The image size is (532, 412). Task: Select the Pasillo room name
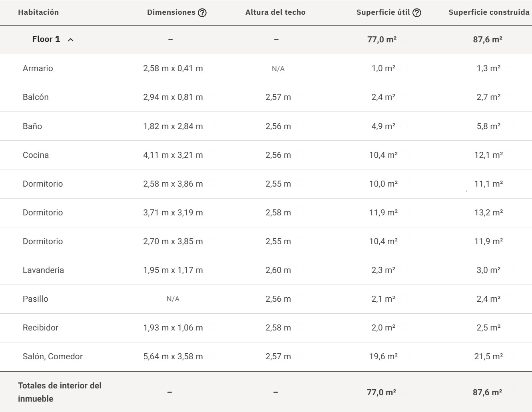[35, 299]
